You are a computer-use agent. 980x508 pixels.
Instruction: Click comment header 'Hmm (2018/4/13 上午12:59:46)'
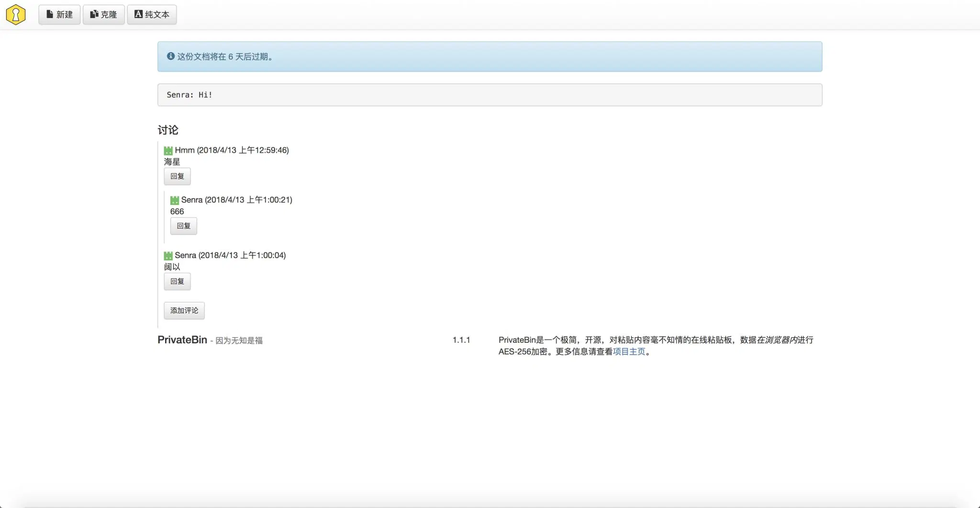[x=232, y=150]
